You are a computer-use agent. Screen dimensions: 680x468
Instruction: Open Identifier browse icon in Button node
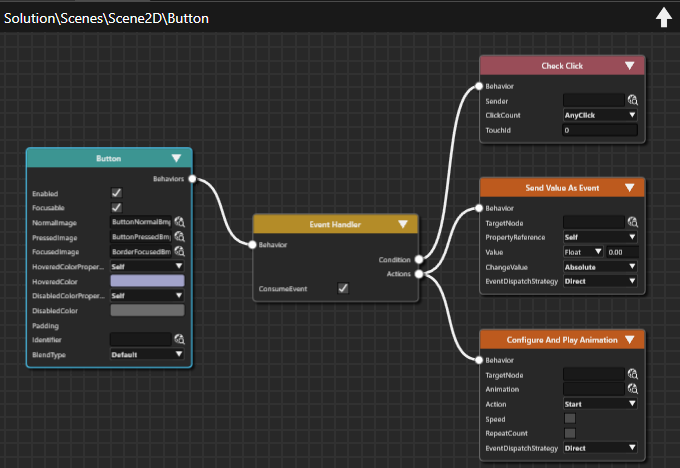(x=180, y=339)
